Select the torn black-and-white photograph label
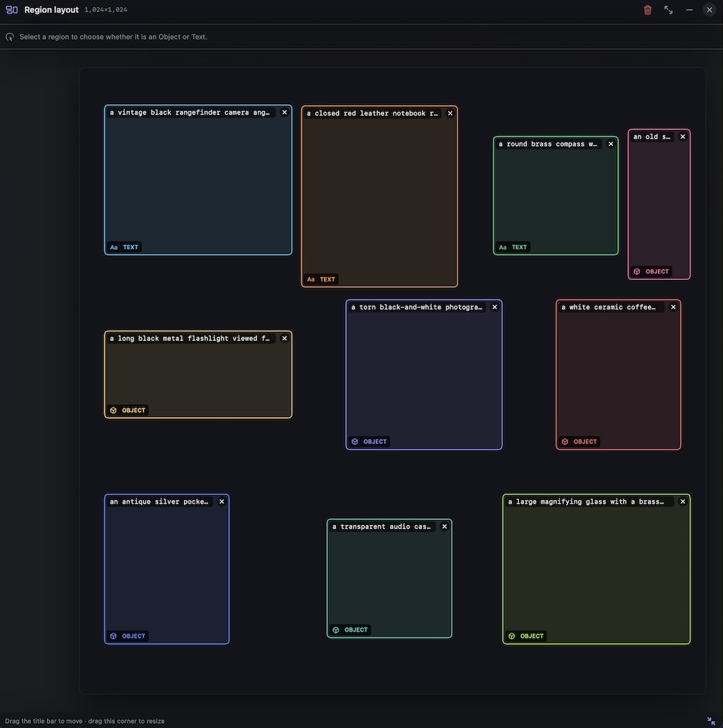This screenshot has width=723, height=728. (417, 307)
